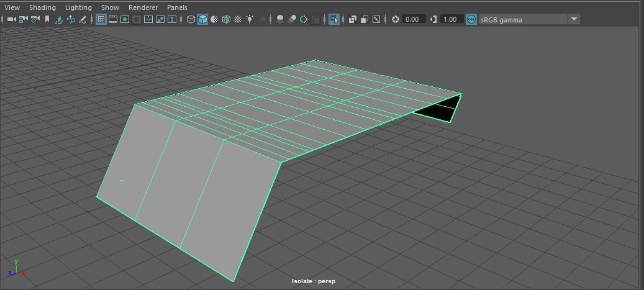The height and width of the screenshot is (290, 644).
Task: Click the Exposure value field 0.00
Action: pos(414,19)
